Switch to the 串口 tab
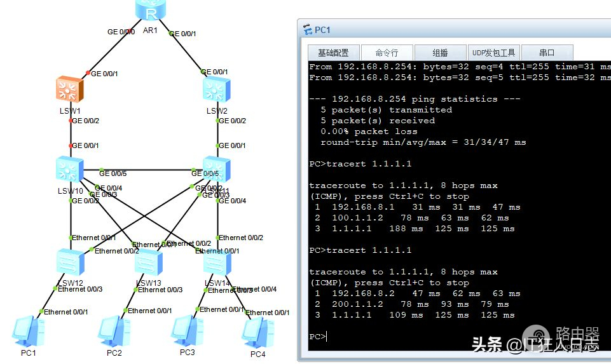This screenshot has width=611, height=364. [x=547, y=53]
